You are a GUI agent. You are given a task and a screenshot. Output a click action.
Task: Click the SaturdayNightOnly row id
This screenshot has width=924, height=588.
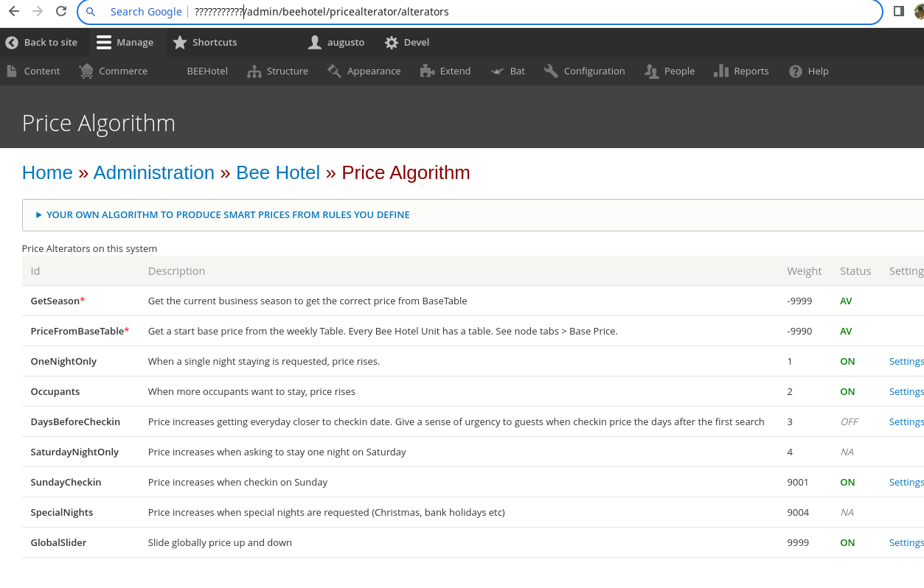tap(74, 452)
